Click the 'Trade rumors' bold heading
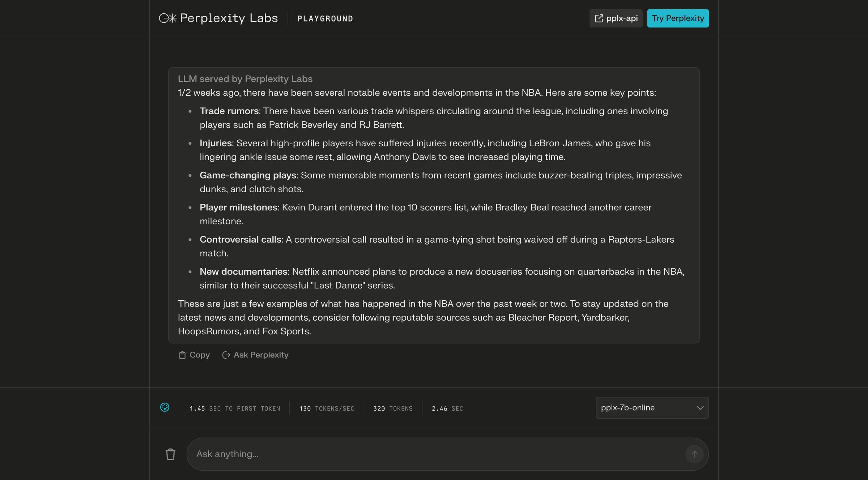 pyautogui.click(x=229, y=111)
